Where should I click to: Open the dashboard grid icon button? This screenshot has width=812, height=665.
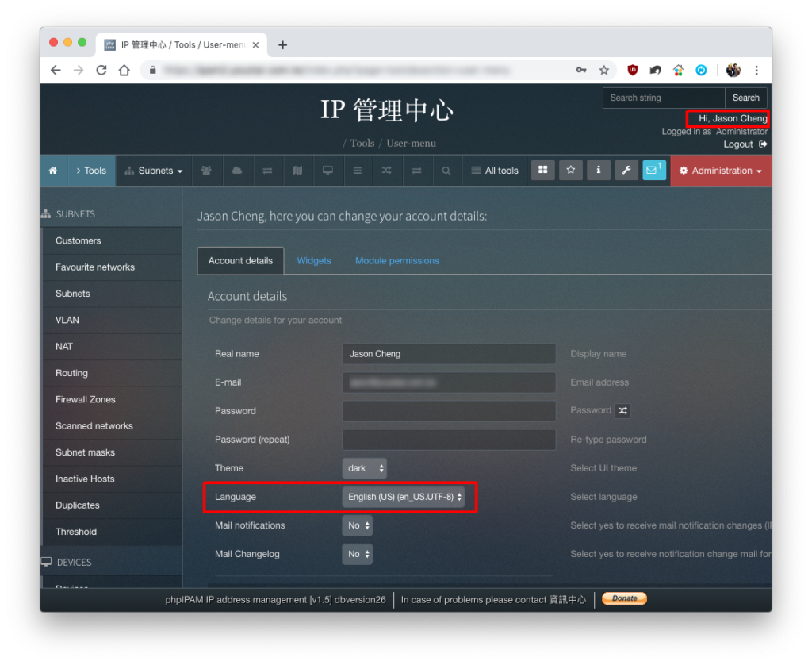(x=542, y=170)
